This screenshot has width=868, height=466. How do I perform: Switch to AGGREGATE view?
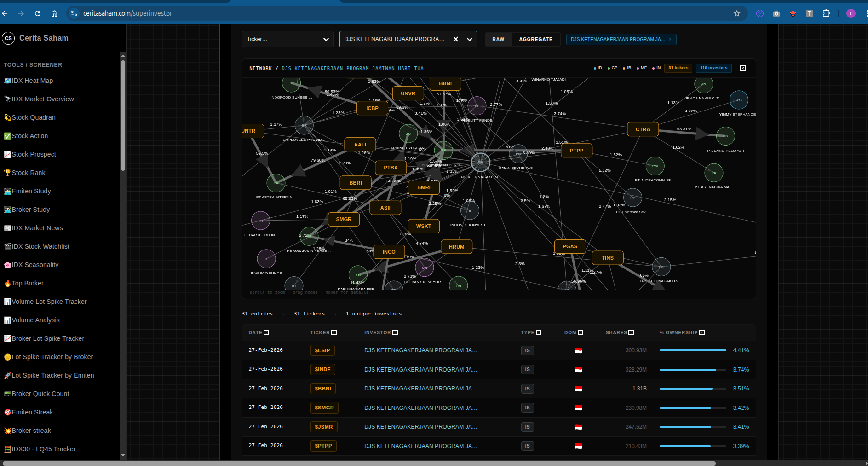pos(535,40)
